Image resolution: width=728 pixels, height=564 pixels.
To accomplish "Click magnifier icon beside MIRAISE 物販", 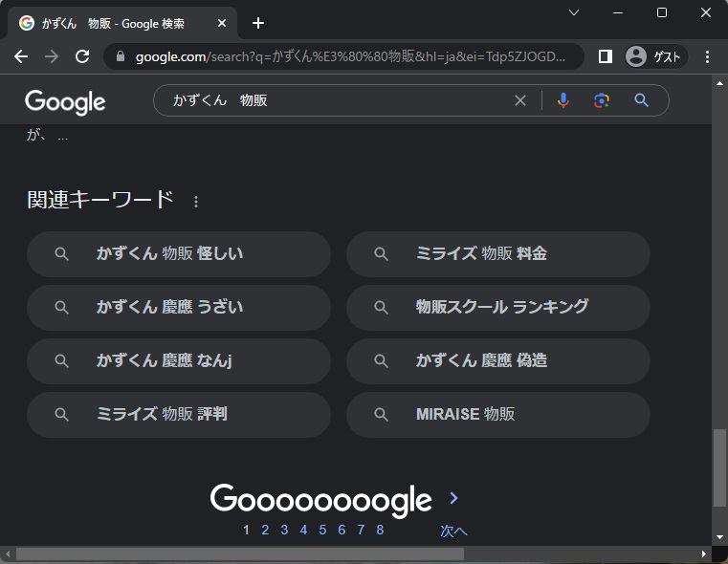I will click(381, 415).
